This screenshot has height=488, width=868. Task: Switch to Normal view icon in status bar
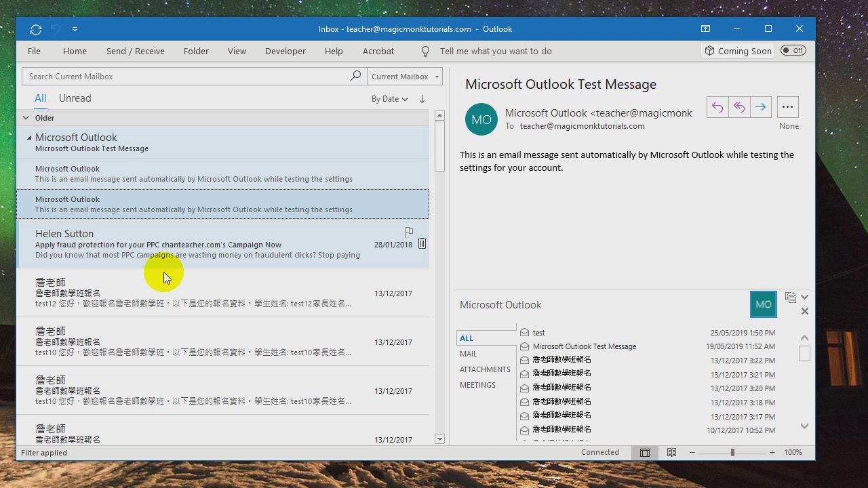645,452
